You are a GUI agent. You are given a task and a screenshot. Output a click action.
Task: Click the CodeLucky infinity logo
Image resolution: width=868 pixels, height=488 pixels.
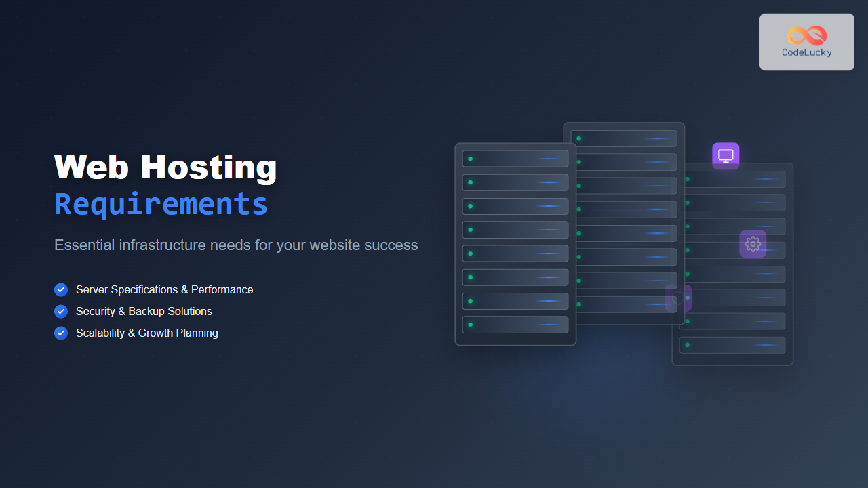tap(807, 36)
